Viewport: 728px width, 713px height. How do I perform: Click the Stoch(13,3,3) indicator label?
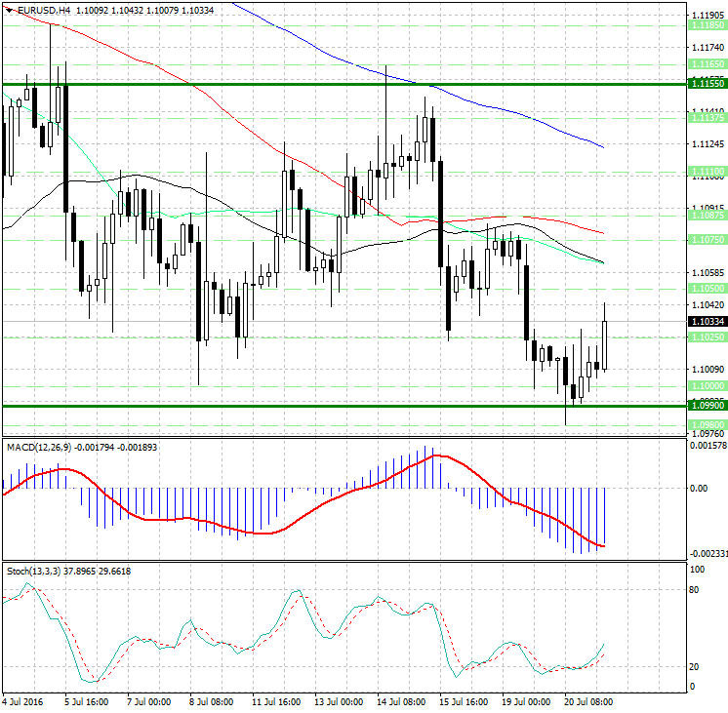pyautogui.click(x=31, y=570)
